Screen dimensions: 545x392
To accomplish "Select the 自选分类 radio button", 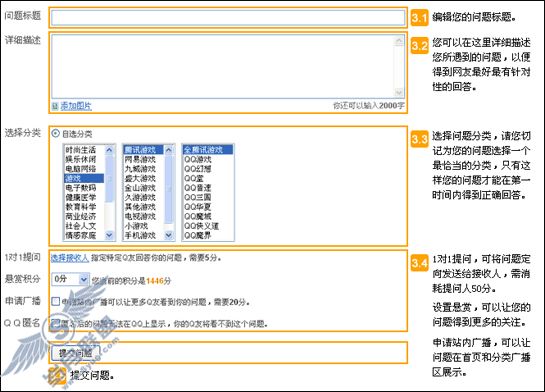I will click(56, 133).
